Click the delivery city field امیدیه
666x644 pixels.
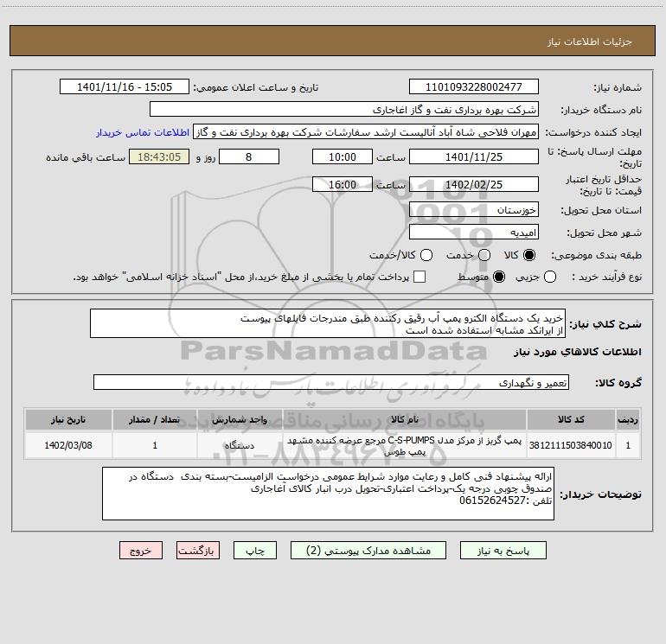click(x=474, y=232)
